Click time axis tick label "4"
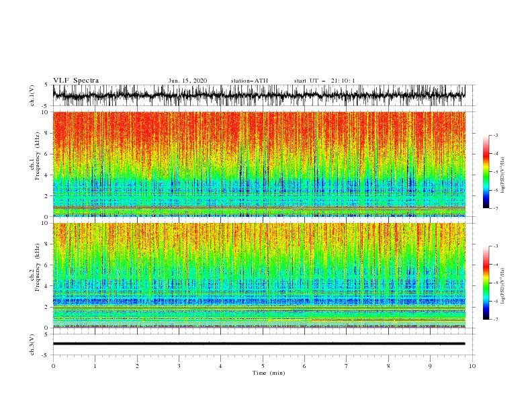Viewport: 532px width, 411px height. coord(220,366)
